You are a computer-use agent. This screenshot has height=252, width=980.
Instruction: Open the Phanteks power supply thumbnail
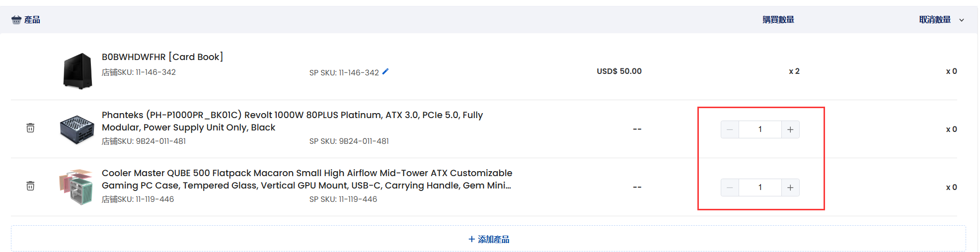pos(76,129)
